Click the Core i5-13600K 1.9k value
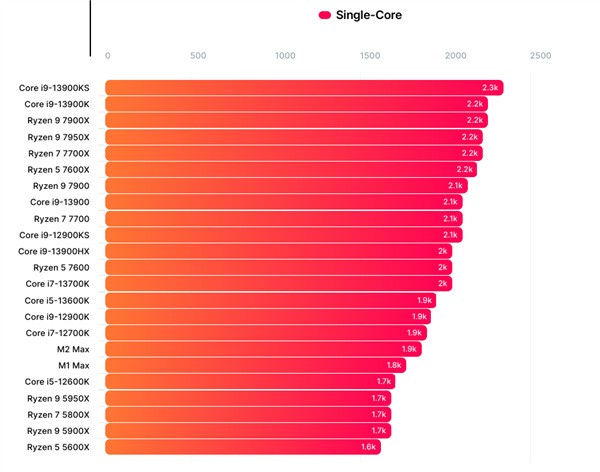Viewport: 600px width, 472px height. click(424, 301)
